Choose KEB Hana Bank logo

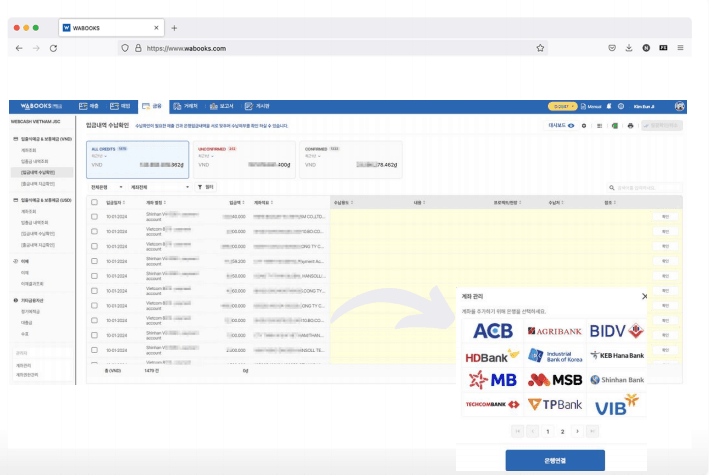pos(617,356)
